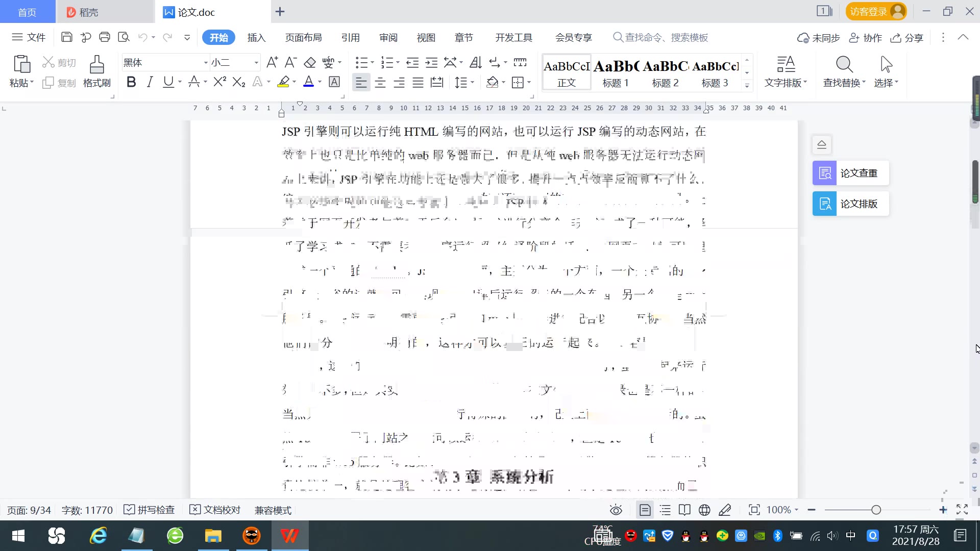The image size is (980, 551).
Task: Switch to the 稻壳 tab
Action: tap(105, 12)
